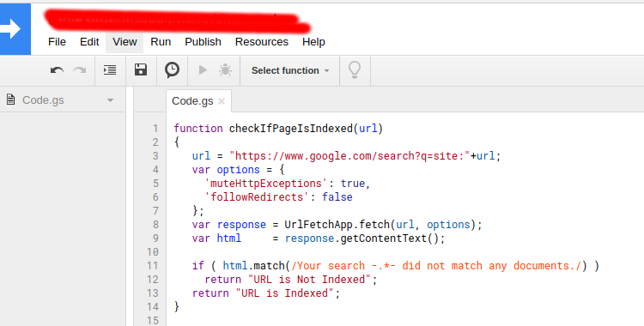Select Code.gs in the file sidebar
644x326 pixels.
click(x=43, y=100)
